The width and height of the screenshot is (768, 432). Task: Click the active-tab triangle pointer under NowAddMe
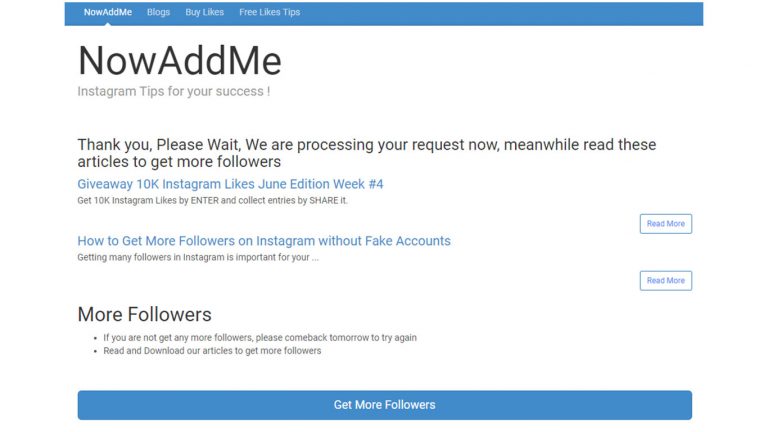tap(108, 24)
